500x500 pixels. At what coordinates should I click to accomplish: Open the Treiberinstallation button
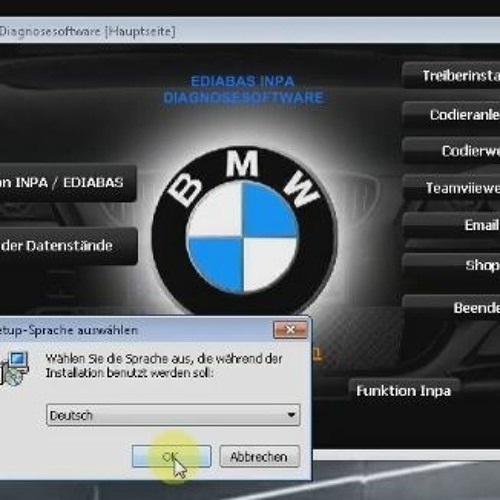[452, 75]
